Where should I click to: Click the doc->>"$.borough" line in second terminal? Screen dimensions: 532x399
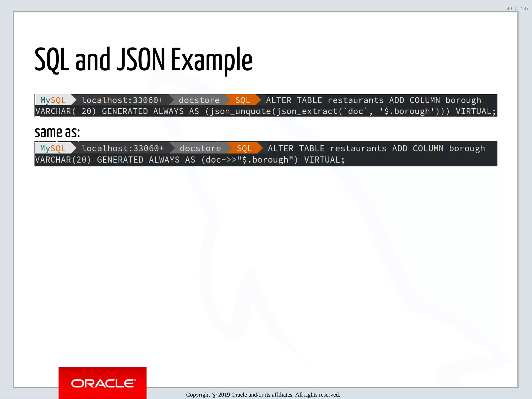click(x=190, y=160)
